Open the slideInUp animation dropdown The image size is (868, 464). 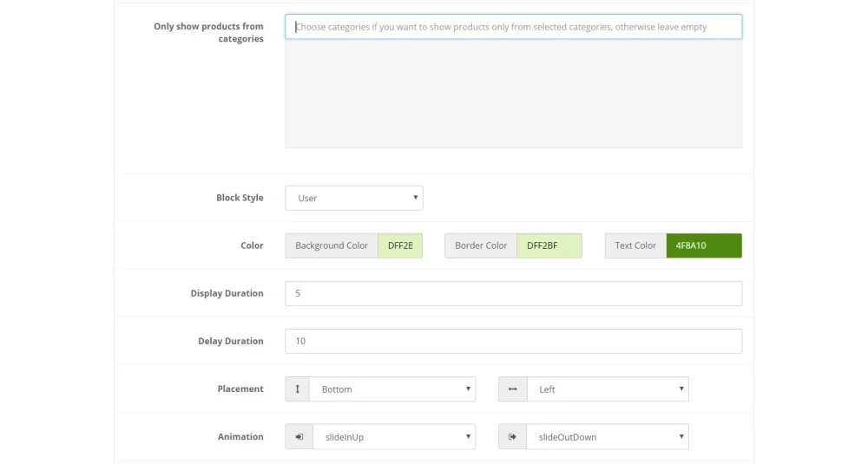pos(394,437)
